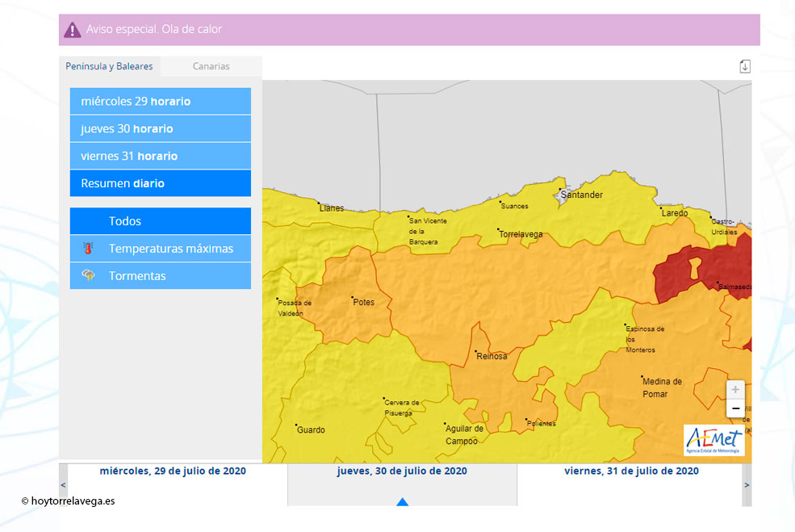Screen dimensions: 795x532
Task: Open miércoles 29 horario forecast
Action: (x=160, y=102)
